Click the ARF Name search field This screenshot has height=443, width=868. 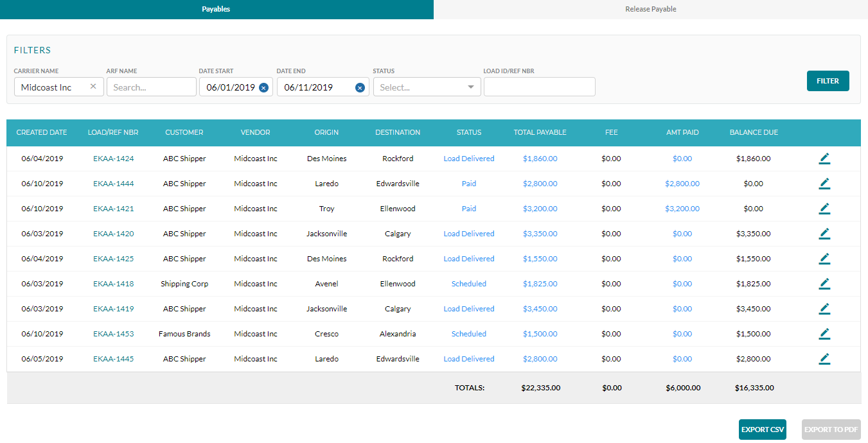[152, 86]
